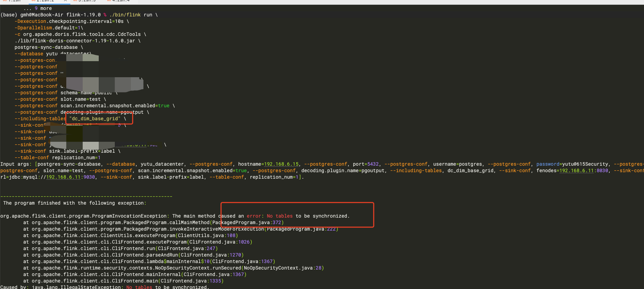Viewport: 644px width, 289px height.
Task: Click the 'CliFrontend.java:247' stack reference
Action: tap(187, 249)
